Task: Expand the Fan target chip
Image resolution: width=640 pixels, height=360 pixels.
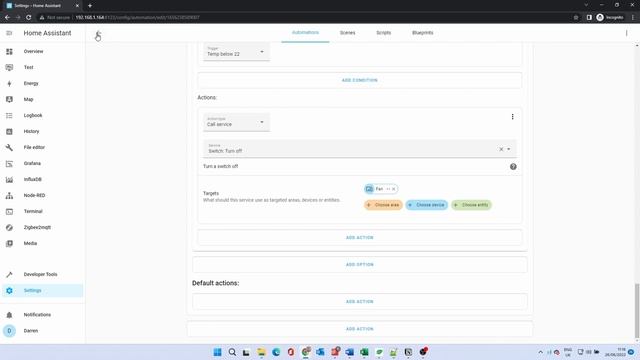Action: 388,189
